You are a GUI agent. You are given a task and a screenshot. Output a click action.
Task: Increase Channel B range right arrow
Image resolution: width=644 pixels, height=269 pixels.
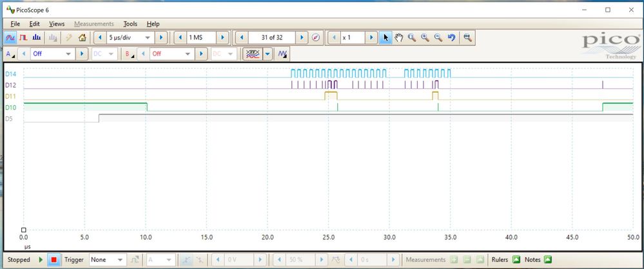pyautogui.click(x=201, y=54)
